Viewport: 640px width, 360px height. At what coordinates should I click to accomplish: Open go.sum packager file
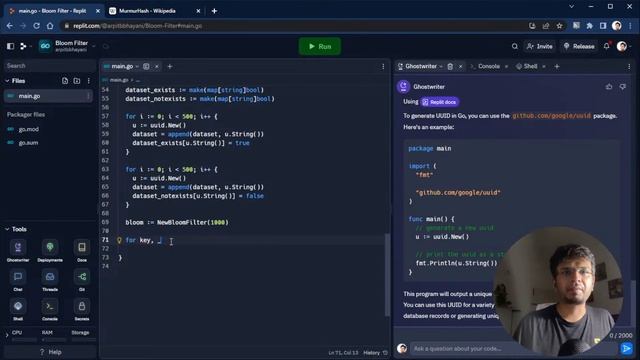(x=28, y=142)
